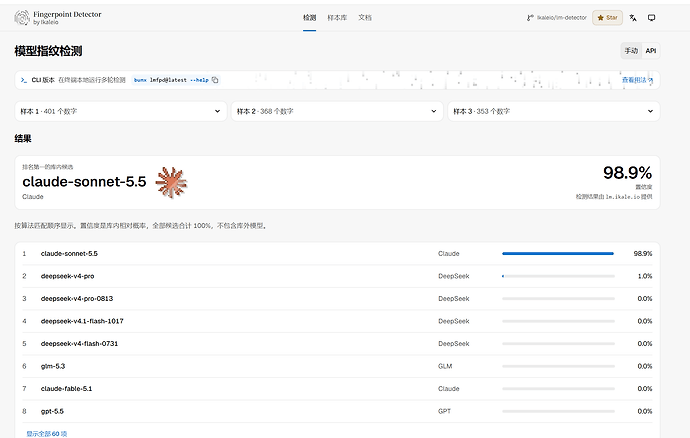Click the monitor theme icon
690x438 pixels.
[x=651, y=18]
